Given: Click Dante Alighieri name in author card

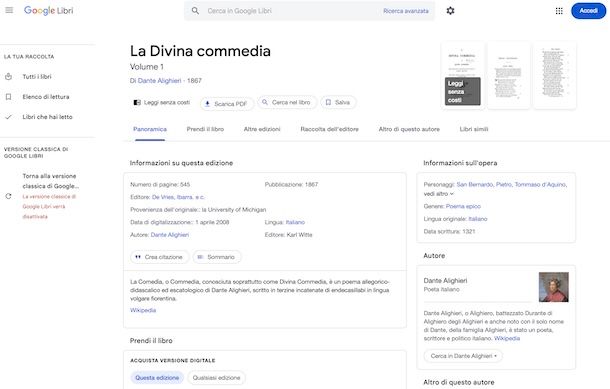Looking at the screenshot, I should tap(445, 280).
